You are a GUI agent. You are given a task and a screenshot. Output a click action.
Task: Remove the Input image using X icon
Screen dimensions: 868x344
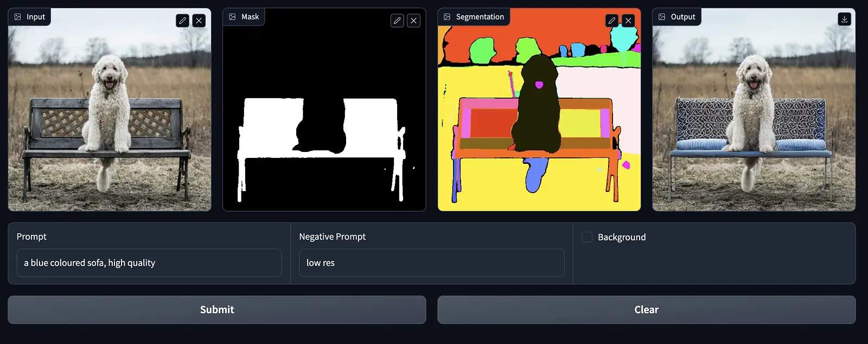[x=199, y=21]
